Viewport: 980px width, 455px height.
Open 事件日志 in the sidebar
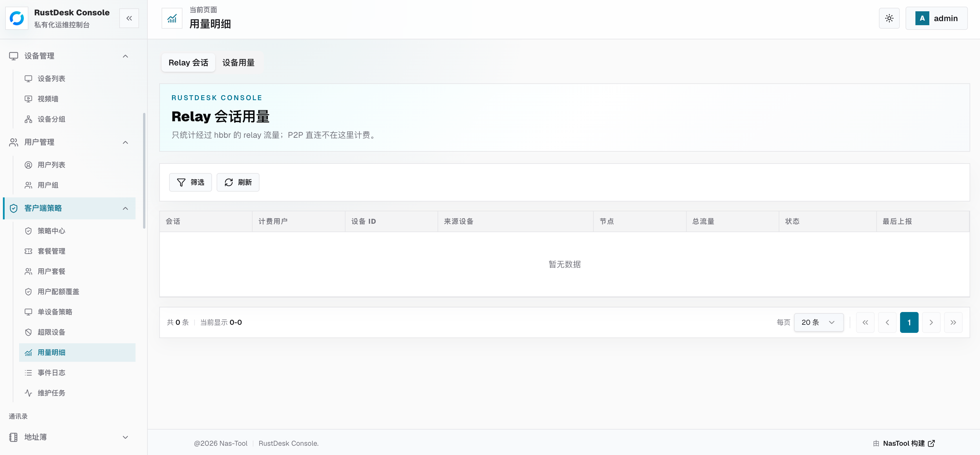point(77,373)
